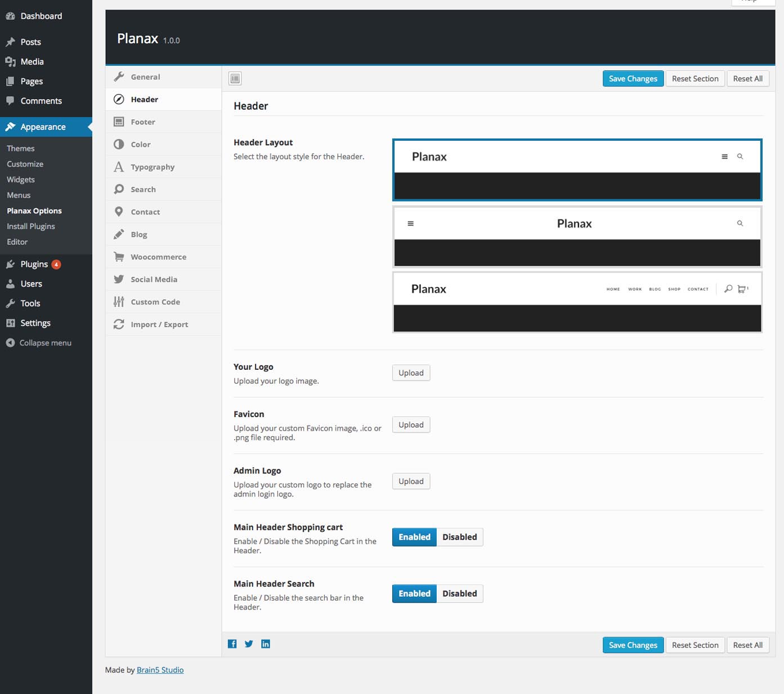Click the top Save Changes button
Image resolution: width=784 pixels, height=694 pixels.
point(633,79)
